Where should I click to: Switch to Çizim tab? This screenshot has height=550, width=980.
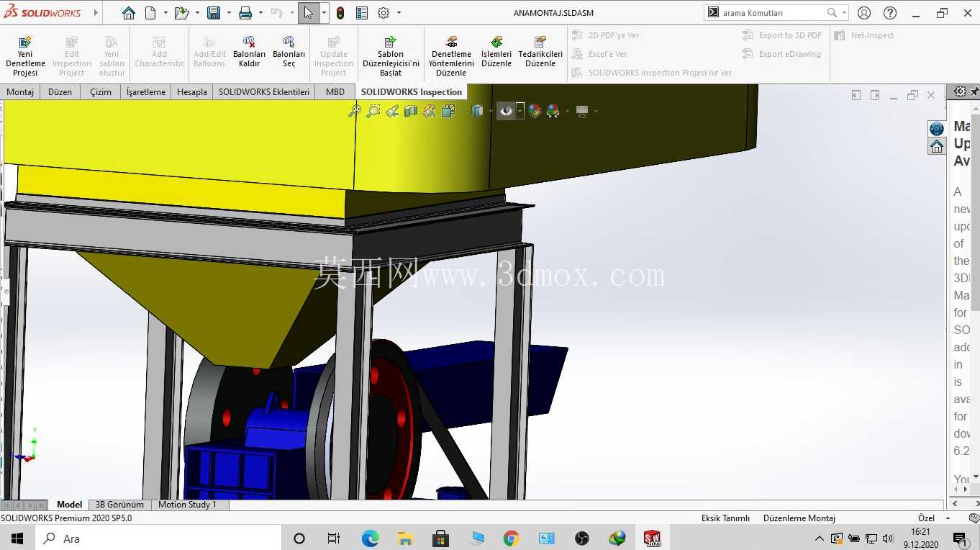(x=101, y=91)
